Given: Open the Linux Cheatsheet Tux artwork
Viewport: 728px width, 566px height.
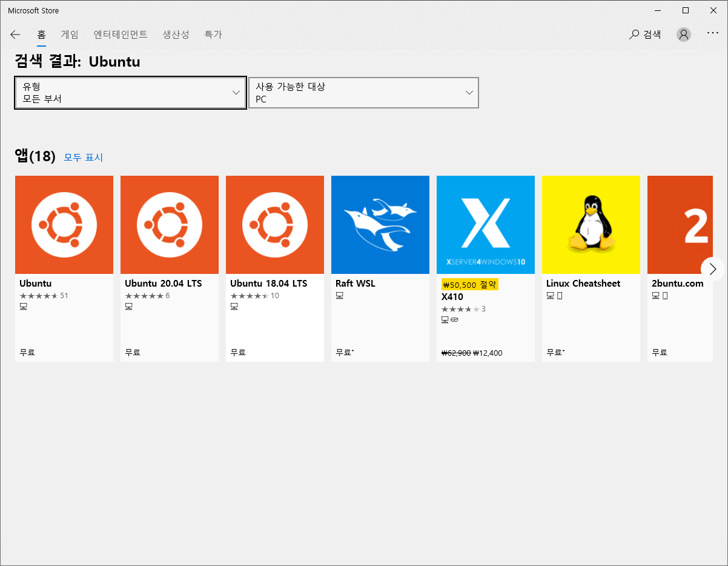Looking at the screenshot, I should (x=591, y=225).
